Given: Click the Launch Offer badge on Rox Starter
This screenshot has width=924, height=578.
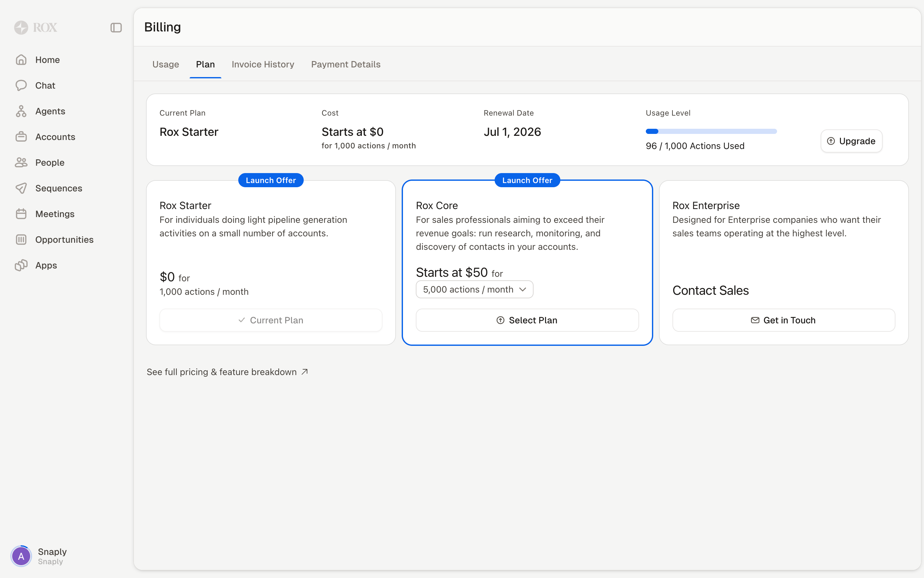Looking at the screenshot, I should pyautogui.click(x=271, y=180).
